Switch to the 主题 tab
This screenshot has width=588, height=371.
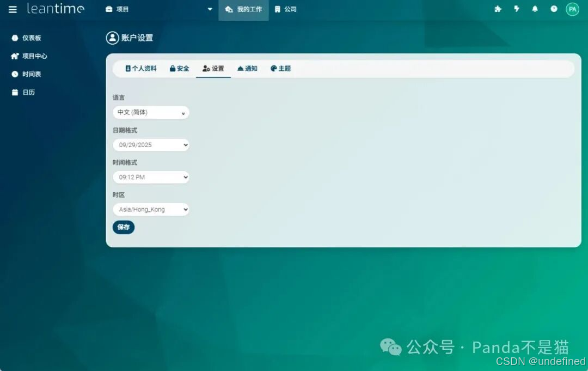point(280,68)
